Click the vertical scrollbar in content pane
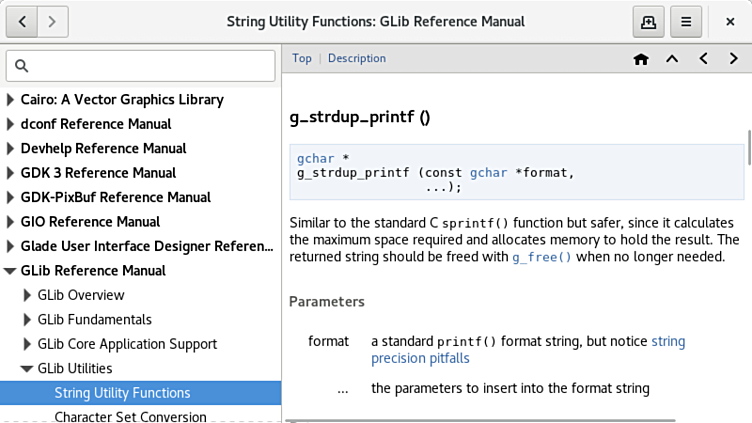This screenshot has height=423, width=752. click(747, 150)
